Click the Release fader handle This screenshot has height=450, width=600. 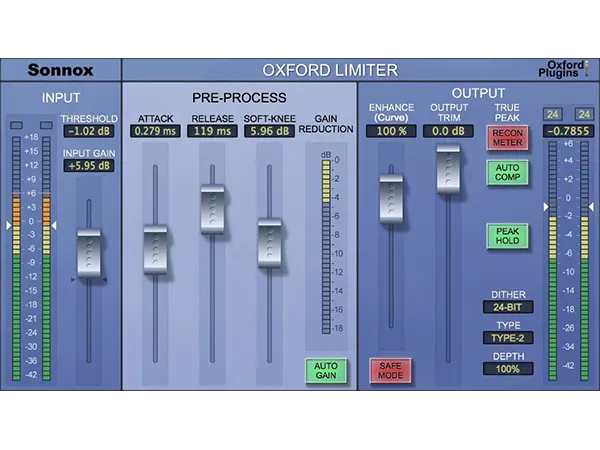(212, 209)
